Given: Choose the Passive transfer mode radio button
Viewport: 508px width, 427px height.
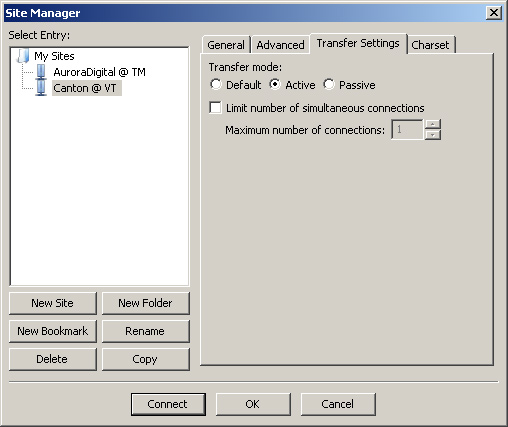Looking at the screenshot, I should pyautogui.click(x=329, y=84).
